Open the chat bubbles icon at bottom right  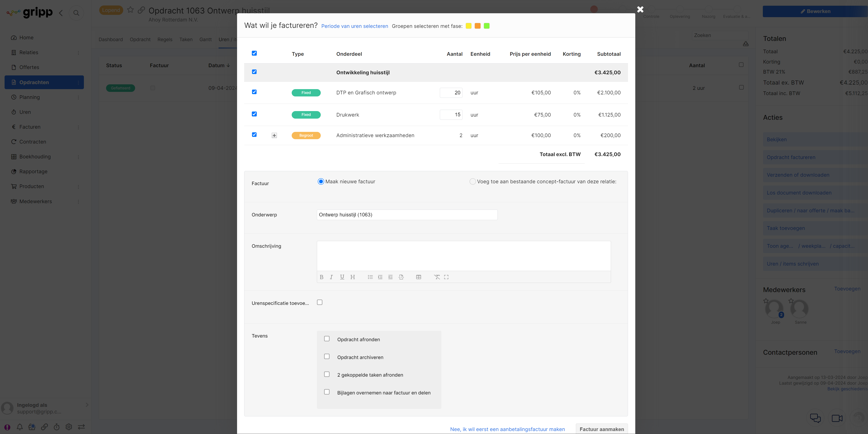(x=815, y=418)
